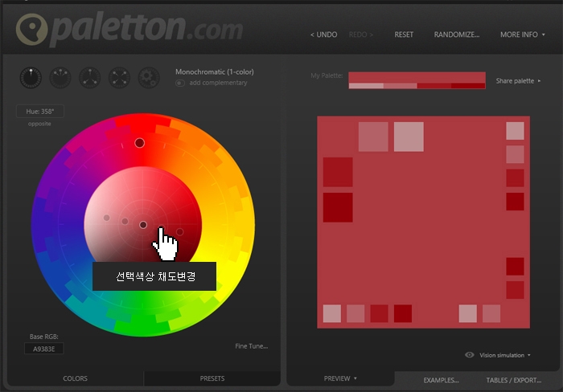This screenshot has width=563, height=392.
Task: Click the Base RGB A9383E field
Action: [43, 349]
